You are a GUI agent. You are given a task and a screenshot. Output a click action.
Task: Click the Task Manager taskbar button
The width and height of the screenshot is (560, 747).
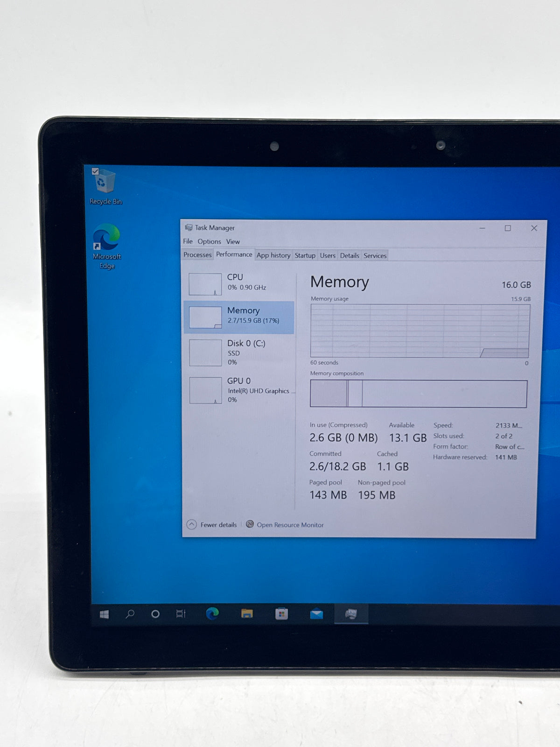pos(351,614)
